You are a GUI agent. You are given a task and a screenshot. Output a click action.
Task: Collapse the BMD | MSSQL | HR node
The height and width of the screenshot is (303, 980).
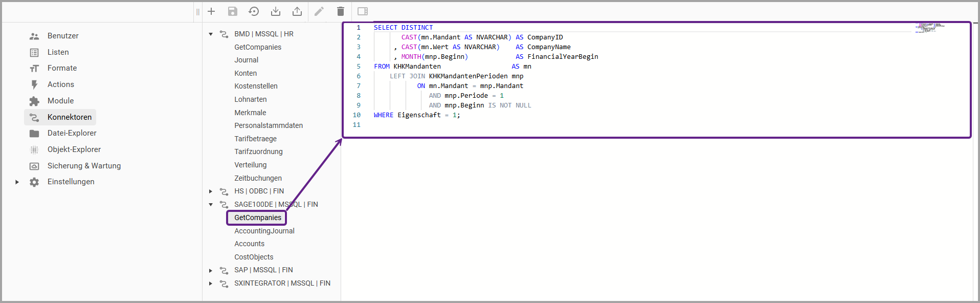pos(211,34)
